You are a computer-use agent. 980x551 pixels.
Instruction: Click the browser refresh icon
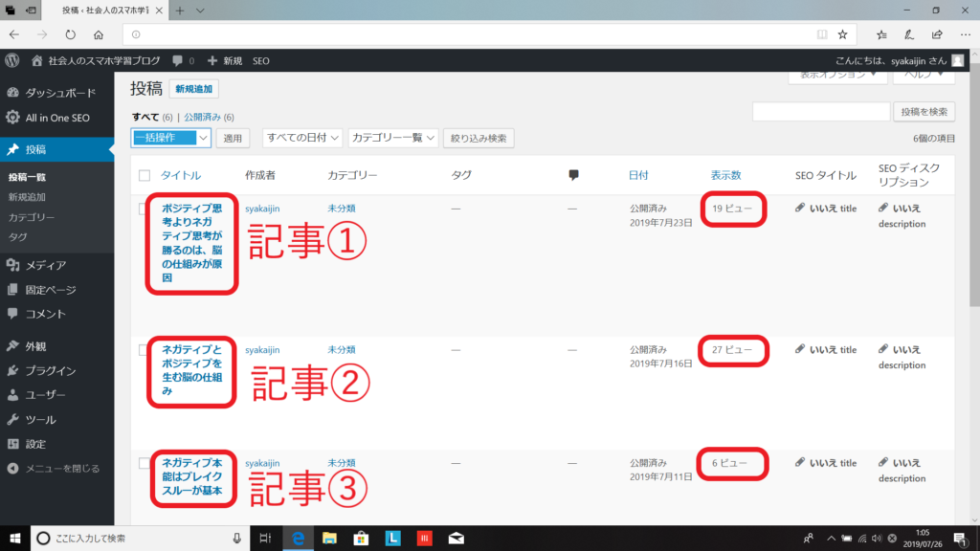(x=70, y=34)
